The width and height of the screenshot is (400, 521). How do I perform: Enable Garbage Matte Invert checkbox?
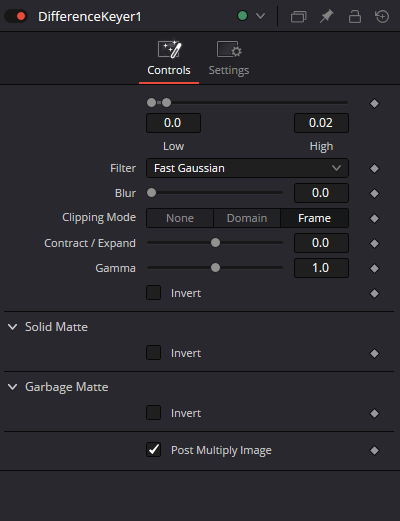[x=153, y=413]
